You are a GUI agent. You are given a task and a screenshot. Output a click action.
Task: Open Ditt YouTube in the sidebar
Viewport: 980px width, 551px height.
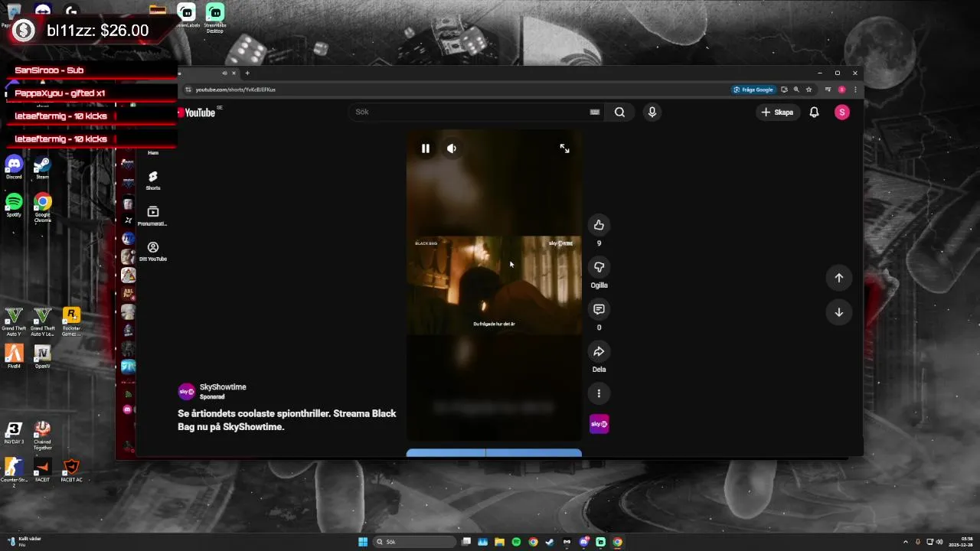153,251
